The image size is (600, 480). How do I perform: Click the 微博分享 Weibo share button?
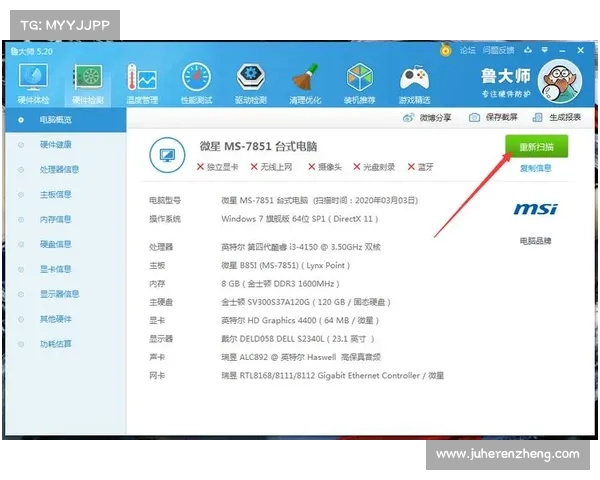tap(429, 118)
